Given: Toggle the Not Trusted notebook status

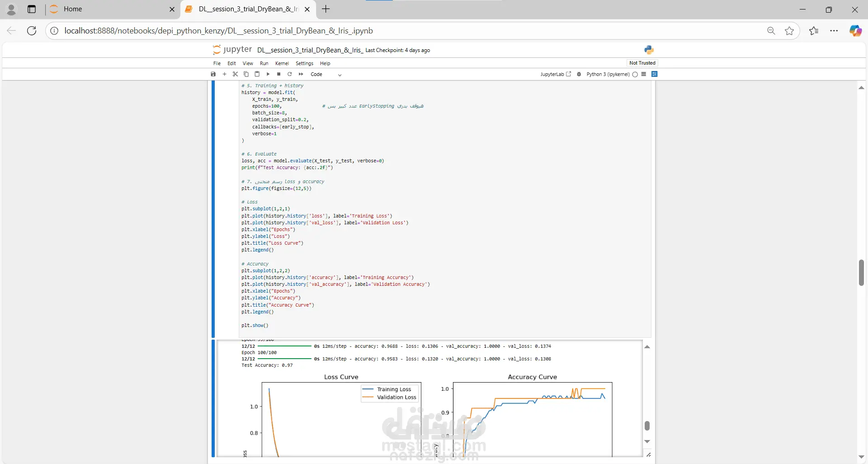Looking at the screenshot, I should (x=642, y=63).
